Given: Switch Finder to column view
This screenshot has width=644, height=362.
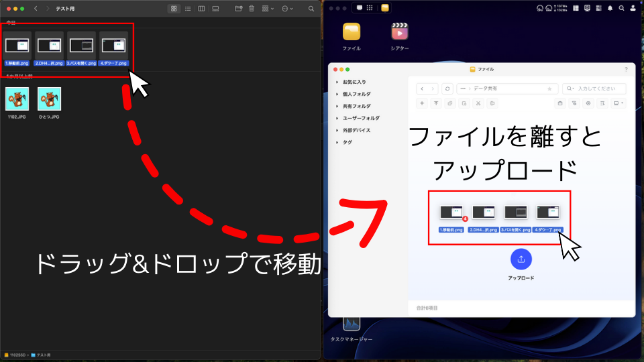Looking at the screenshot, I should pos(201,9).
